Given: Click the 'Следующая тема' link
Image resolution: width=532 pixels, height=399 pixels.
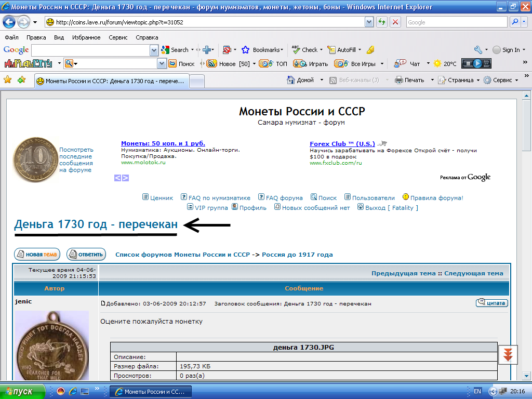Looking at the screenshot, I should click(473, 273).
